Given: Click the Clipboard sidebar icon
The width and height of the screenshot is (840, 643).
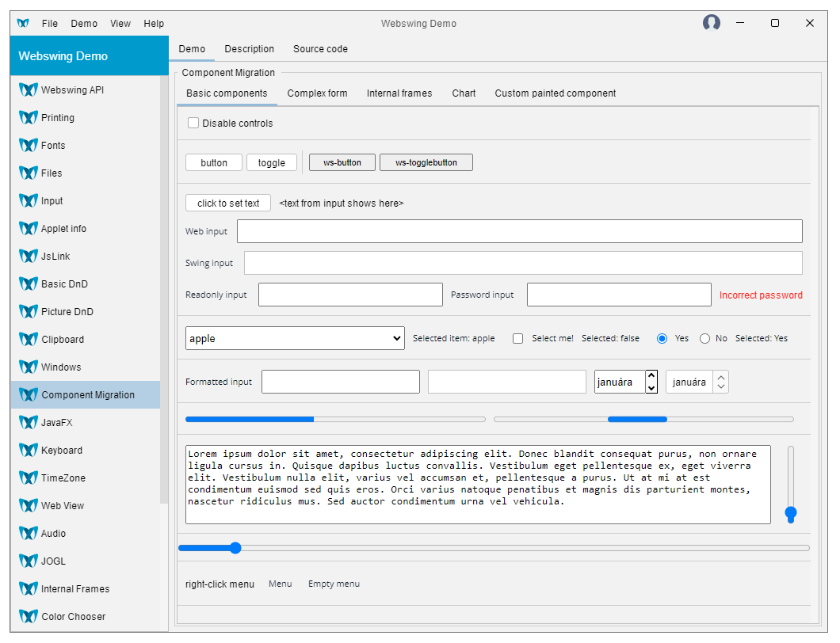Looking at the screenshot, I should tap(29, 340).
